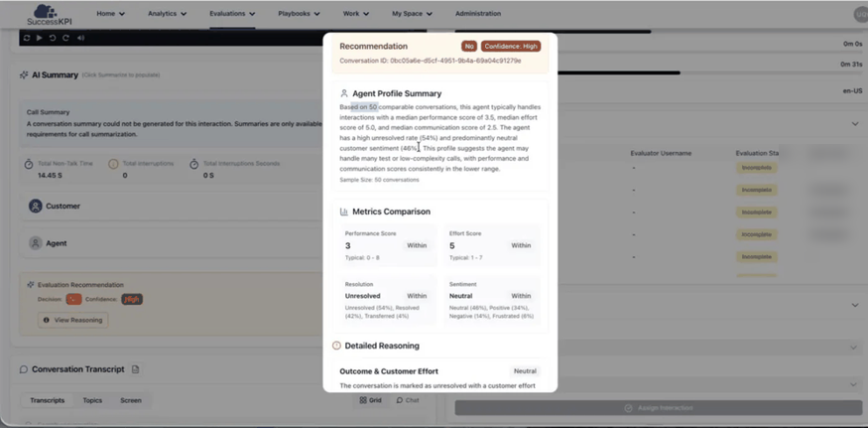The height and width of the screenshot is (428, 868).
Task: Expand the collapsed section below the evaluations table
Action: click(x=855, y=305)
